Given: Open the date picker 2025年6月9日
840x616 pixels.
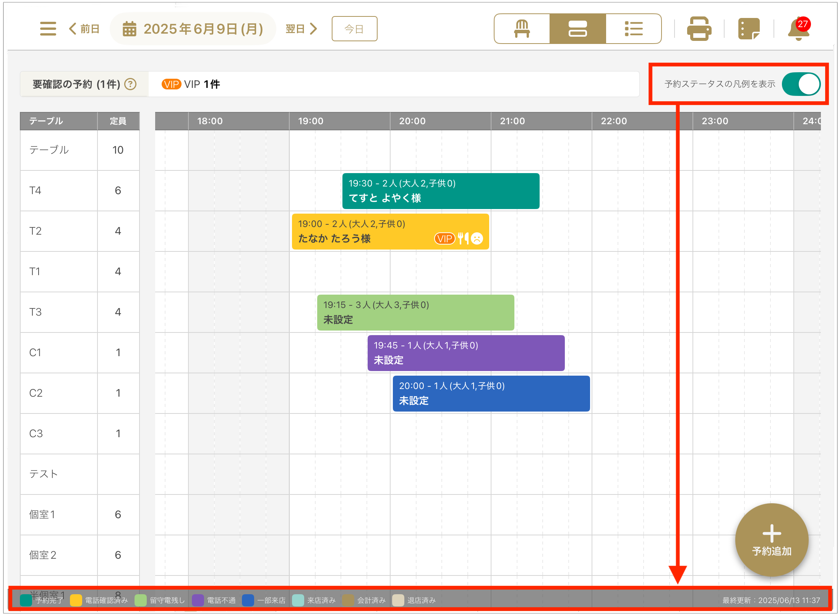Looking at the screenshot, I should tap(193, 29).
